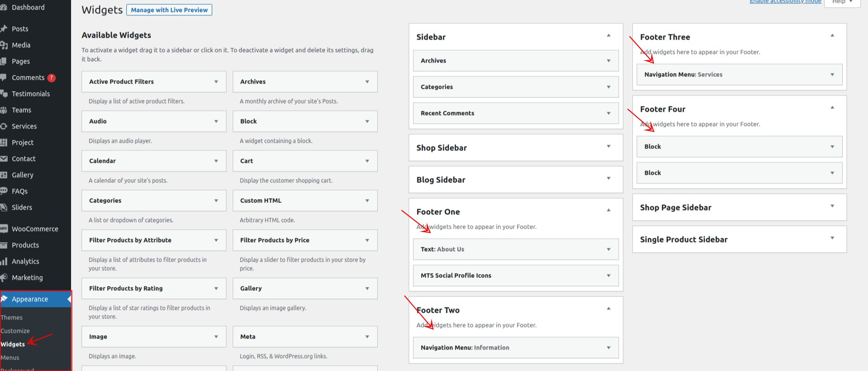Click the Gallery sidebar icon
This screenshot has height=371, width=868.
tap(4, 175)
